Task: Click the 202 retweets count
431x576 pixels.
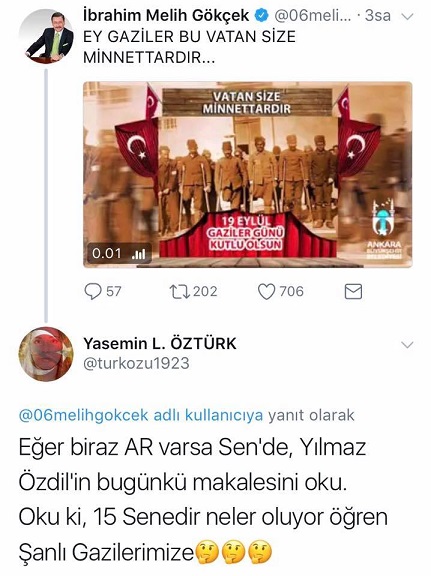Action: coord(205,291)
